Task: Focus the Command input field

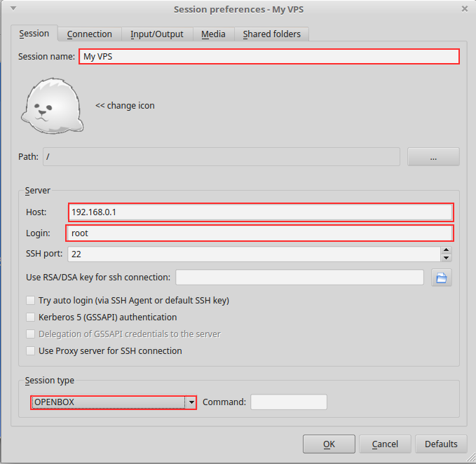Action: pos(289,402)
